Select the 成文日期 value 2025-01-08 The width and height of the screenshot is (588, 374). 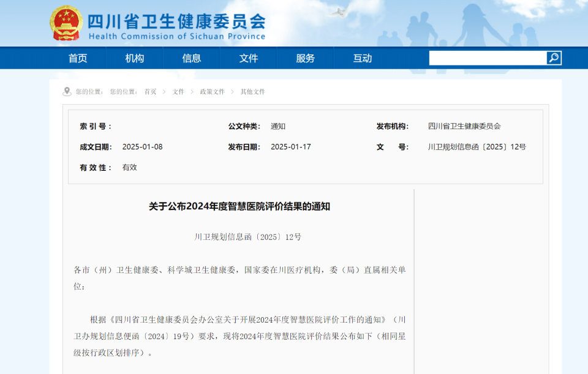pyautogui.click(x=143, y=147)
